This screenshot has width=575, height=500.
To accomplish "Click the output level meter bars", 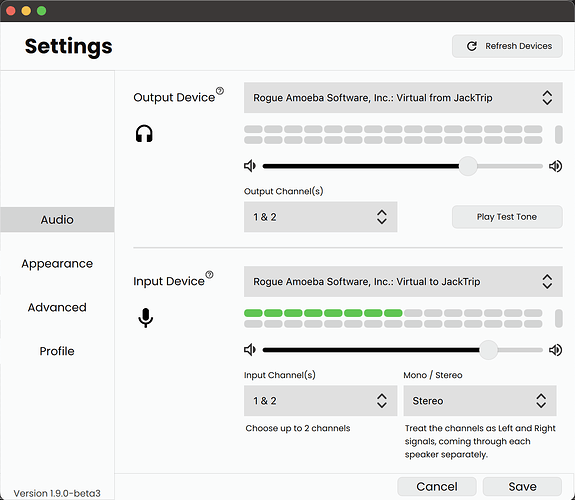I will pos(393,134).
